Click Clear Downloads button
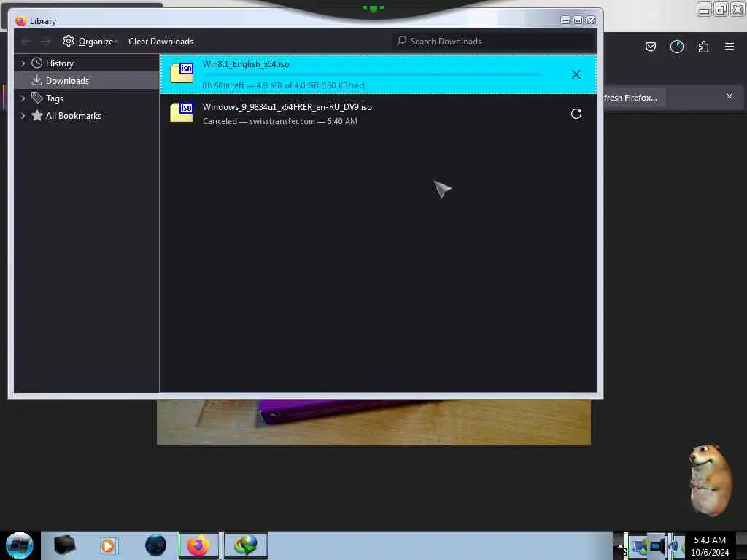This screenshot has width=747, height=560. coord(160,42)
